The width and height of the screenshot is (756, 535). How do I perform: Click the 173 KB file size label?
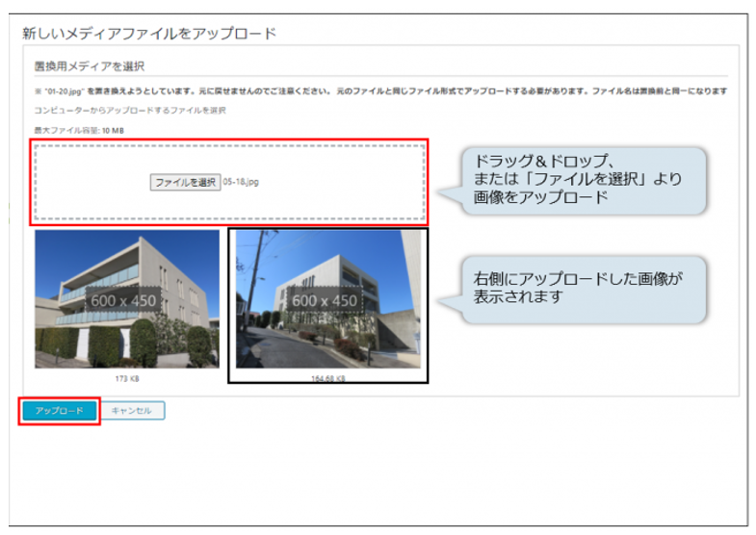127,380
